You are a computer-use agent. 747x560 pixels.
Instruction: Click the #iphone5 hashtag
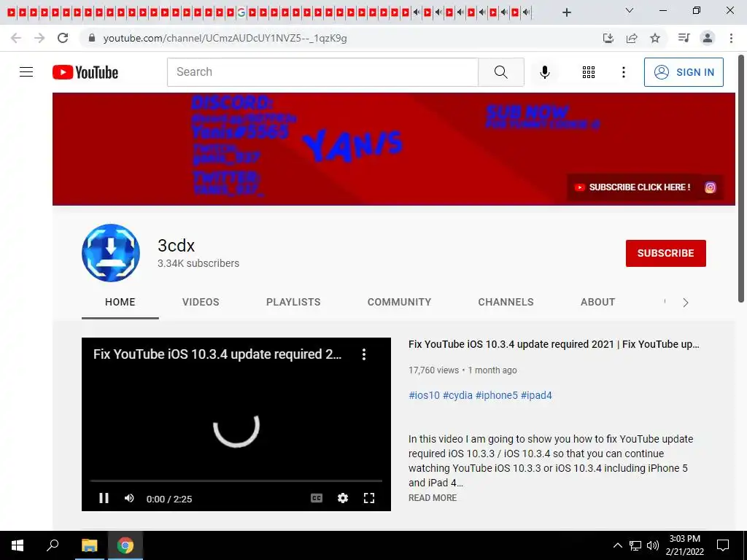pyautogui.click(x=496, y=395)
